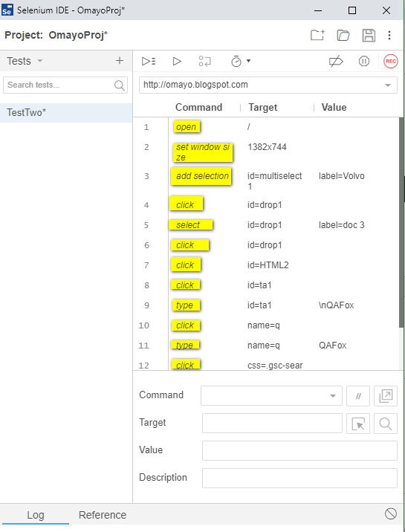The image size is (405, 532).
Task: Select the 'click' command in row 6
Action: (x=189, y=245)
